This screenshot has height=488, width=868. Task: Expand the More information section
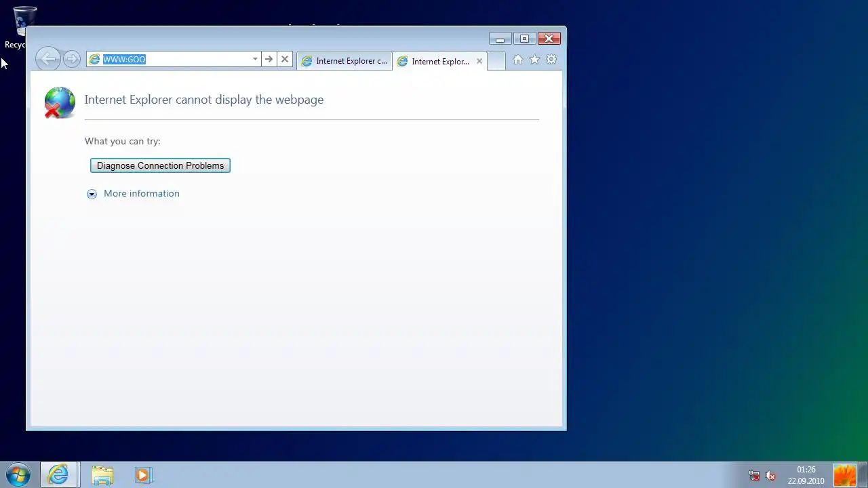click(134, 193)
